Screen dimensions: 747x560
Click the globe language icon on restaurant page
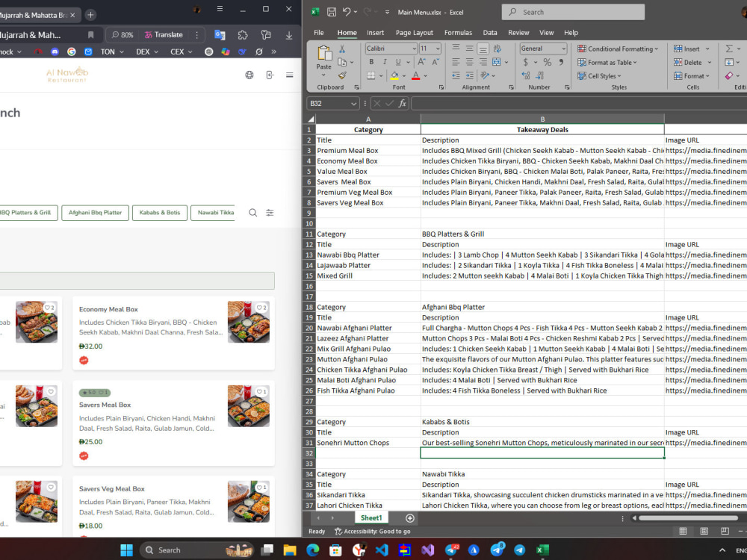(249, 75)
